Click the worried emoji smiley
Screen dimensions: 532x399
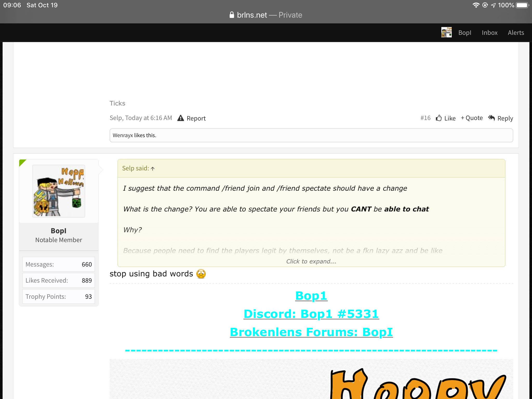[x=201, y=274]
